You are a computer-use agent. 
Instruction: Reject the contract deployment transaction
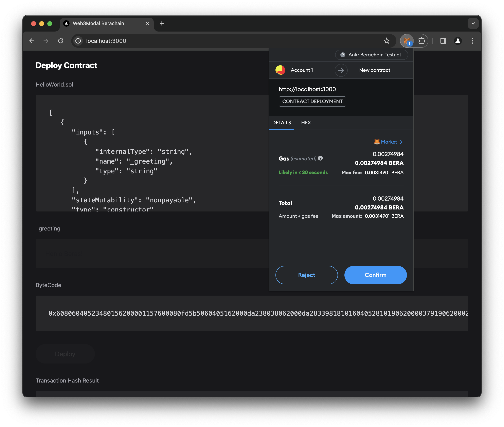306,275
